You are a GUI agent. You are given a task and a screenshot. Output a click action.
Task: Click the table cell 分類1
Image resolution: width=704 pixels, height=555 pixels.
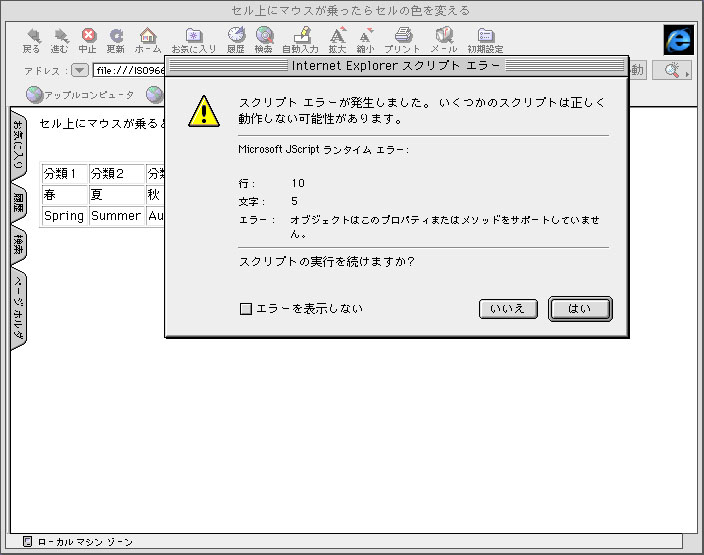[x=65, y=173]
